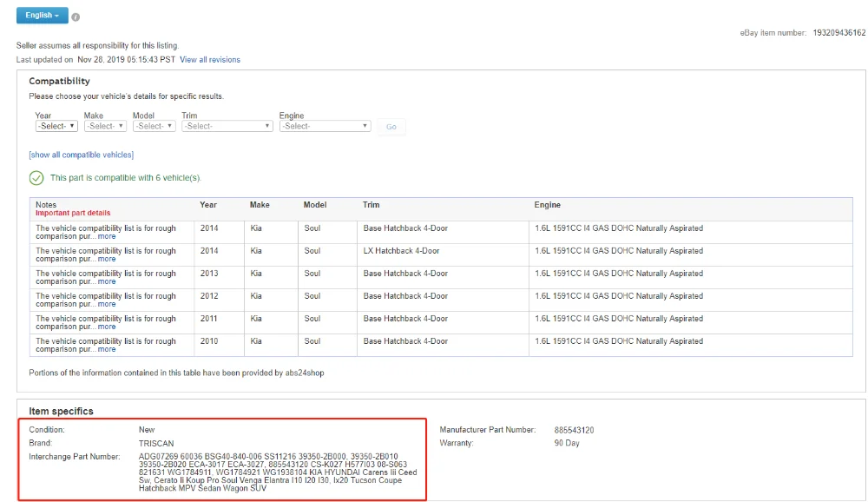Open the Model select dropdown
Image resolution: width=868 pixels, height=502 pixels.
coord(154,126)
